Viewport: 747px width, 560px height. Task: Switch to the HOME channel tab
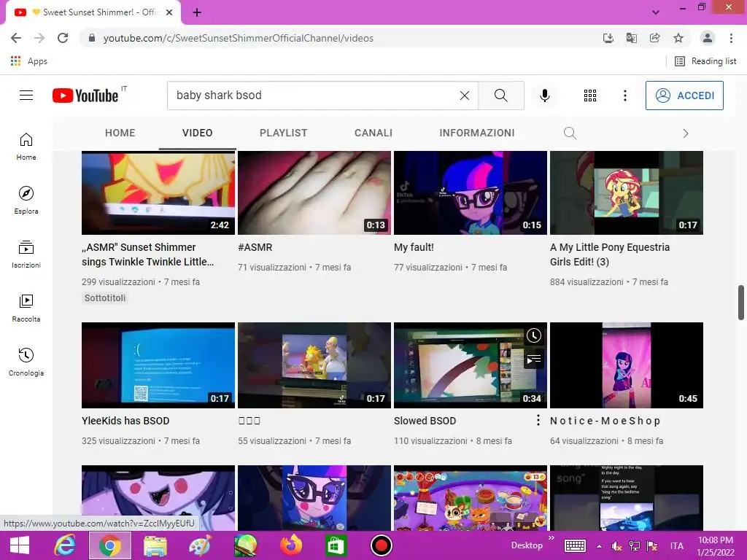pyautogui.click(x=120, y=133)
